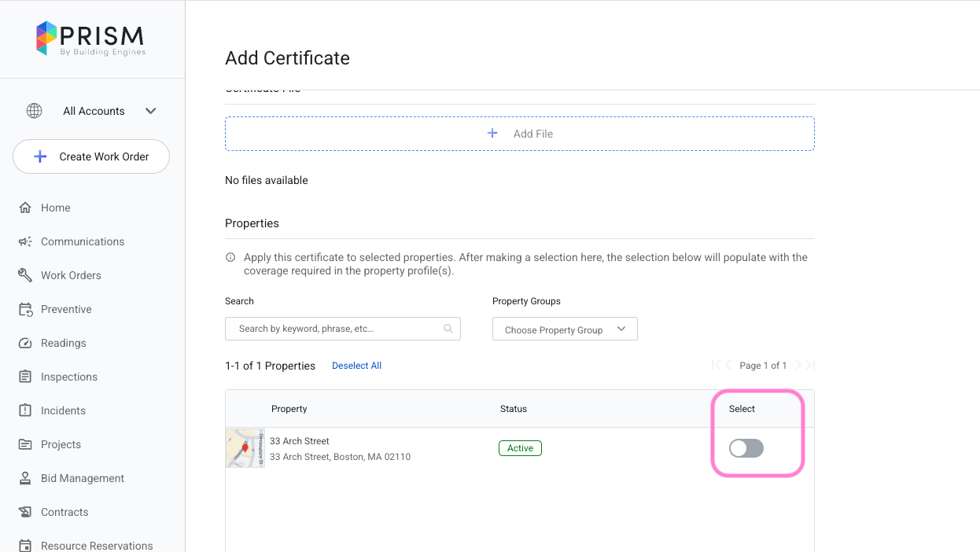Open the Choose Property Group dropdown

click(x=565, y=329)
